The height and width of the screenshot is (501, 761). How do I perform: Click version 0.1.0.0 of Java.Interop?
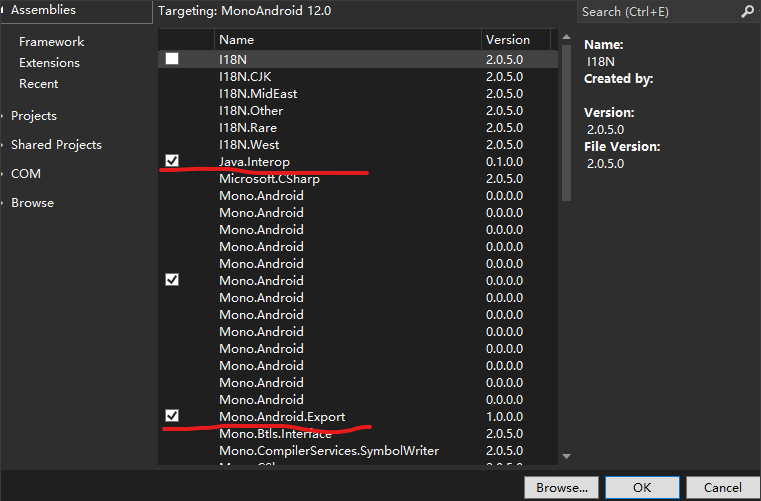coord(504,162)
